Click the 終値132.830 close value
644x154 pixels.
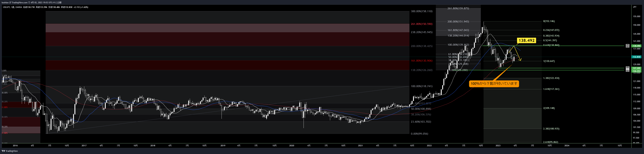(67, 7)
